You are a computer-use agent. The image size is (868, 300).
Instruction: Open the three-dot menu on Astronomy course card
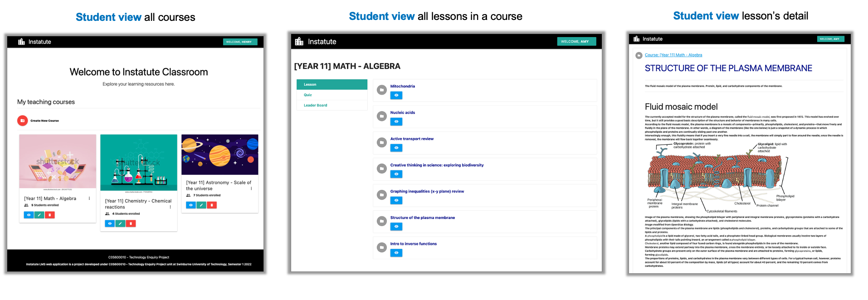(251, 189)
